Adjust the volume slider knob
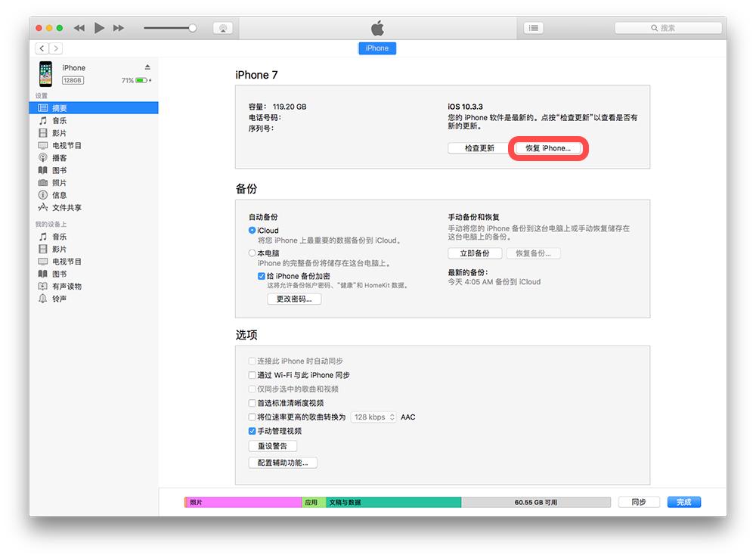This screenshot has height=558, width=756. click(192, 28)
